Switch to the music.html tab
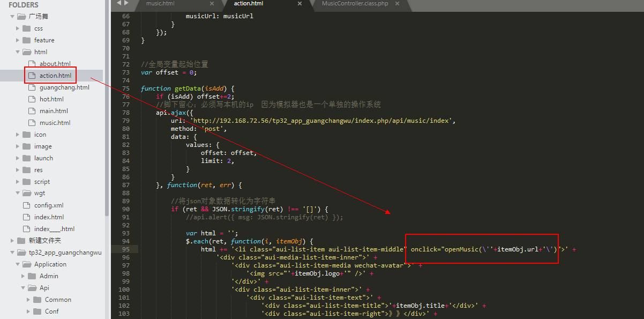 click(x=161, y=4)
